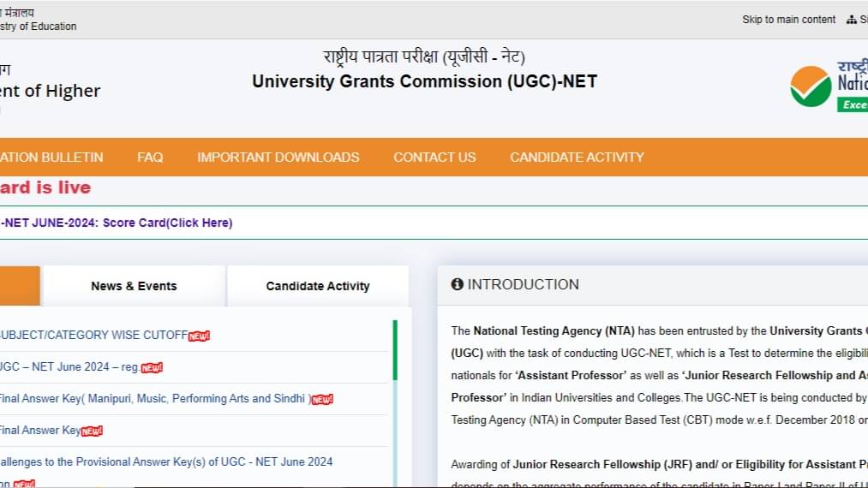Open Subject/Category Wise Cutoff notice
Viewport: 868px width, 488px height.
coord(93,336)
